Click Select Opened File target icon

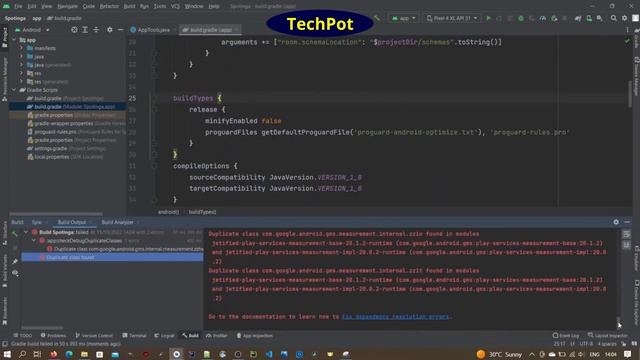(74, 30)
